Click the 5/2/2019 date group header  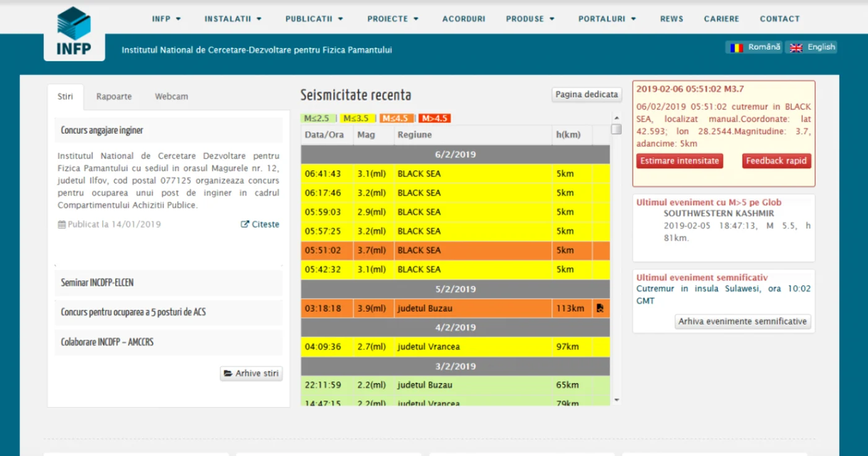click(x=456, y=289)
